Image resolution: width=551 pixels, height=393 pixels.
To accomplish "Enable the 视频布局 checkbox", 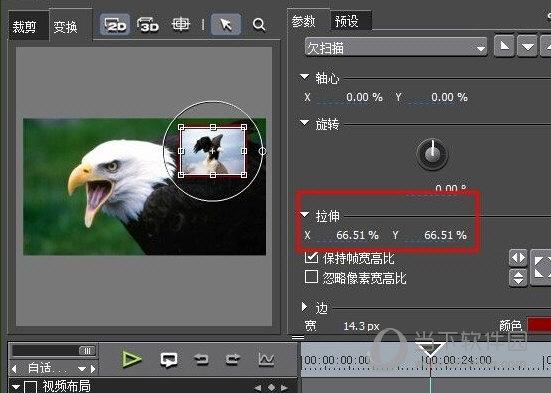I will 30,387.
